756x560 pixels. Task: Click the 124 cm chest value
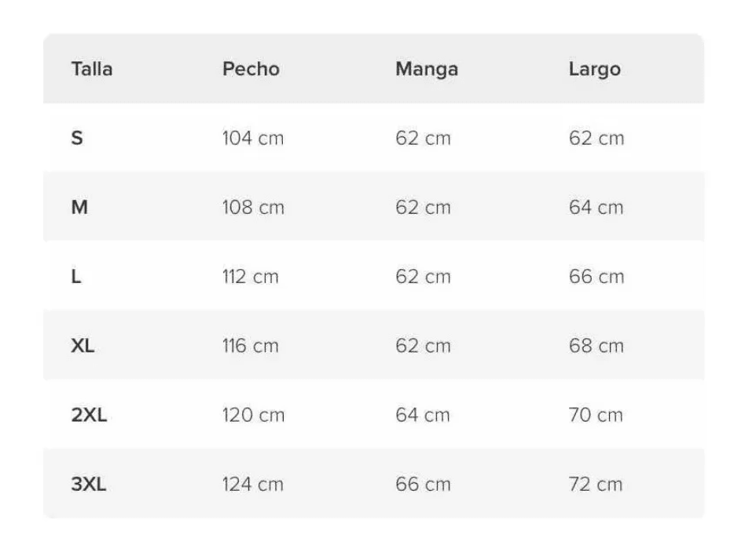click(x=252, y=484)
